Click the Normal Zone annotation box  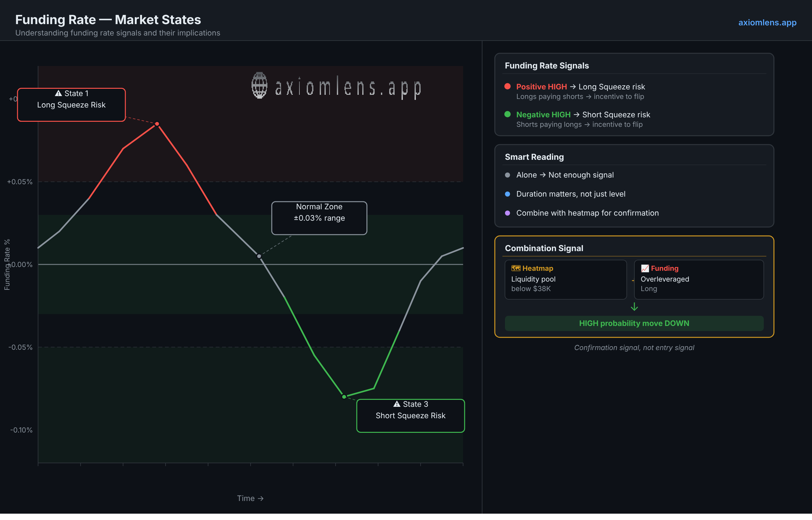pyautogui.click(x=319, y=218)
